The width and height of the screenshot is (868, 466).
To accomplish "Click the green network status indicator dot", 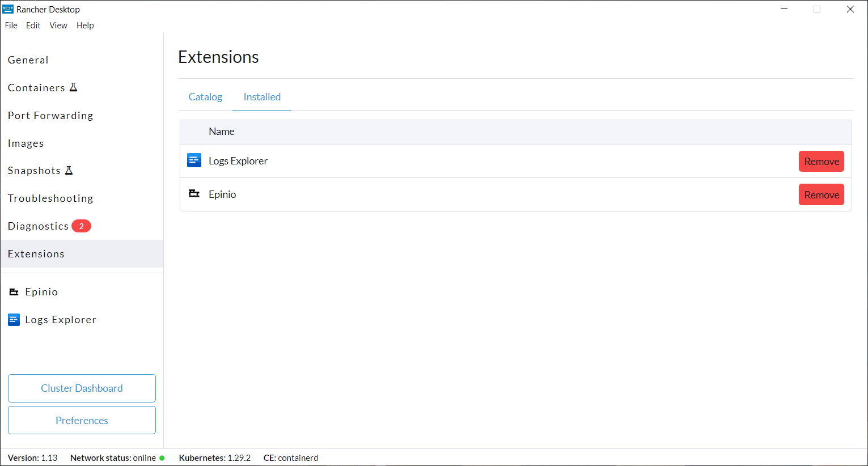I will [x=162, y=458].
